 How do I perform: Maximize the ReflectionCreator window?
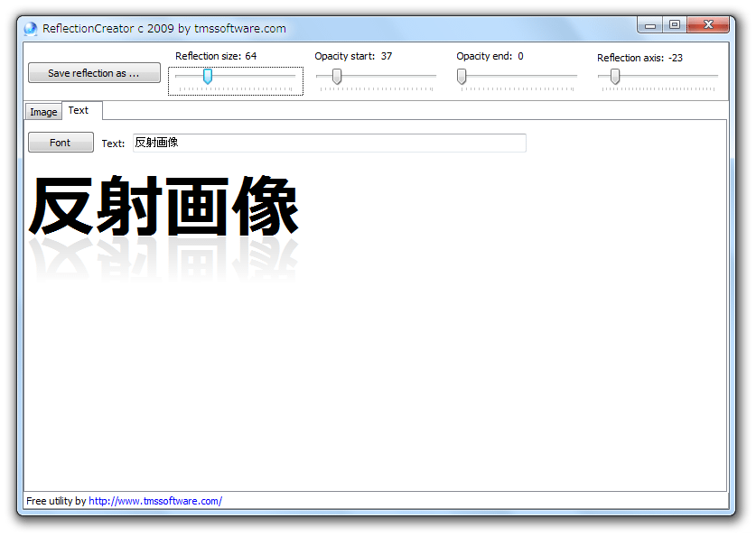[x=675, y=24]
